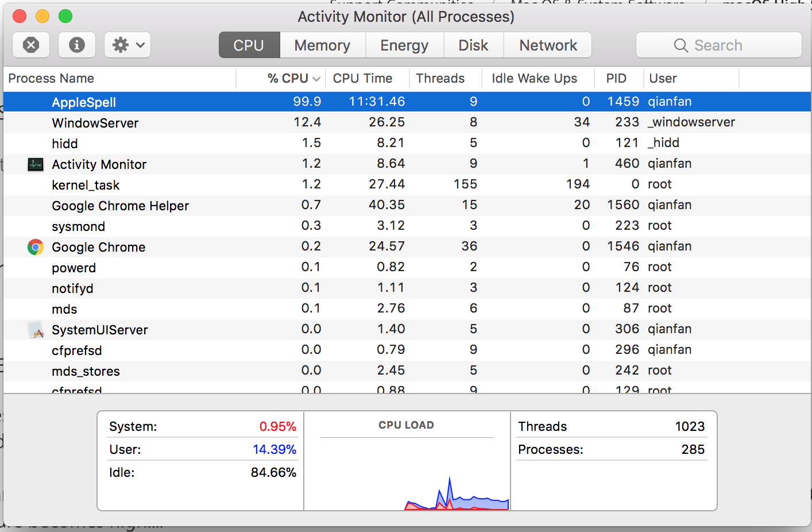
Task: Click the _hidd user cell
Action: tap(663, 143)
